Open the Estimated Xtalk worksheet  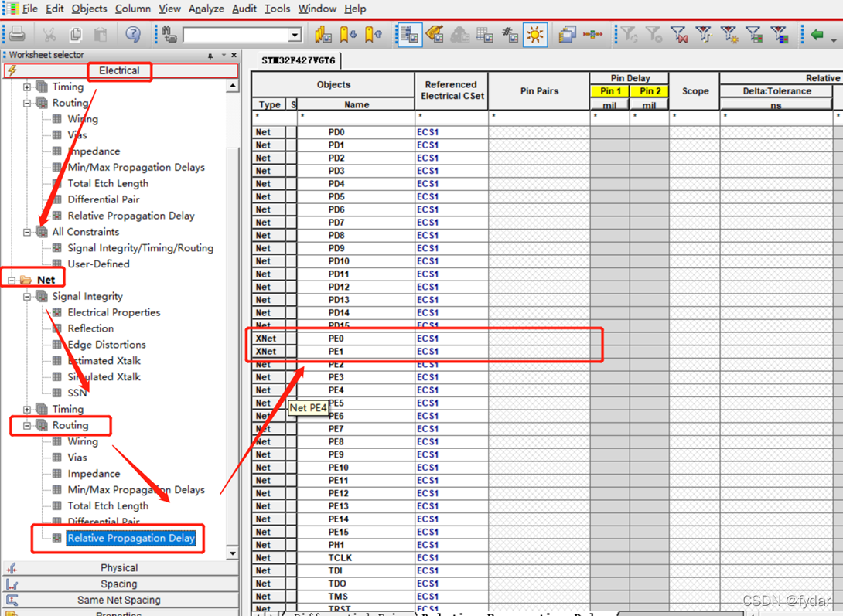pyautogui.click(x=104, y=361)
